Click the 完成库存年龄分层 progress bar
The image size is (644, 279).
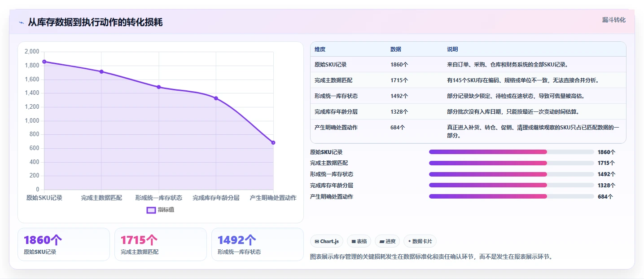512,185
